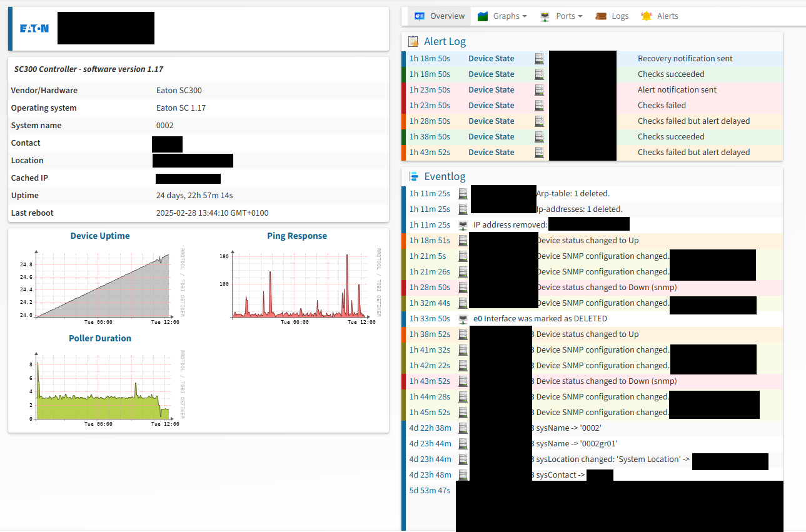Open Device State link for Recovery notification sent

coord(491,59)
